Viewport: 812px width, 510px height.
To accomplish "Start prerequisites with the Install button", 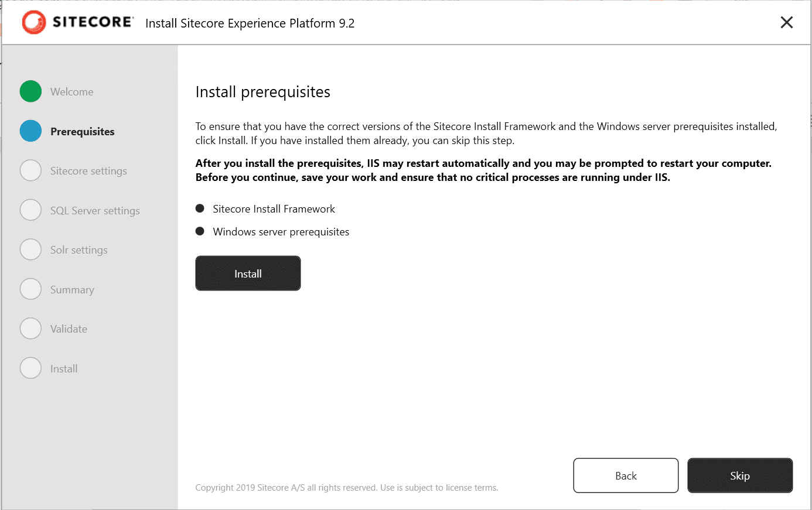I will [x=248, y=273].
